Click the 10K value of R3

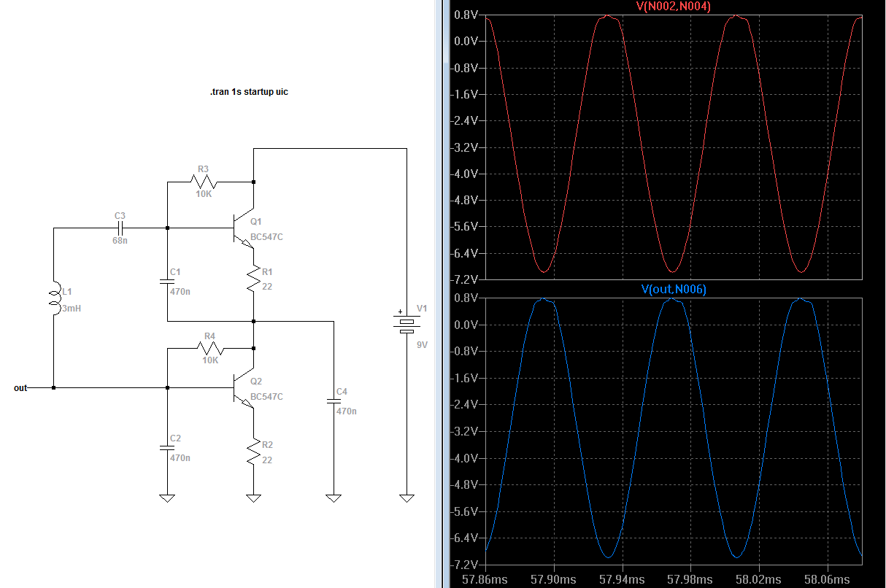click(x=204, y=194)
